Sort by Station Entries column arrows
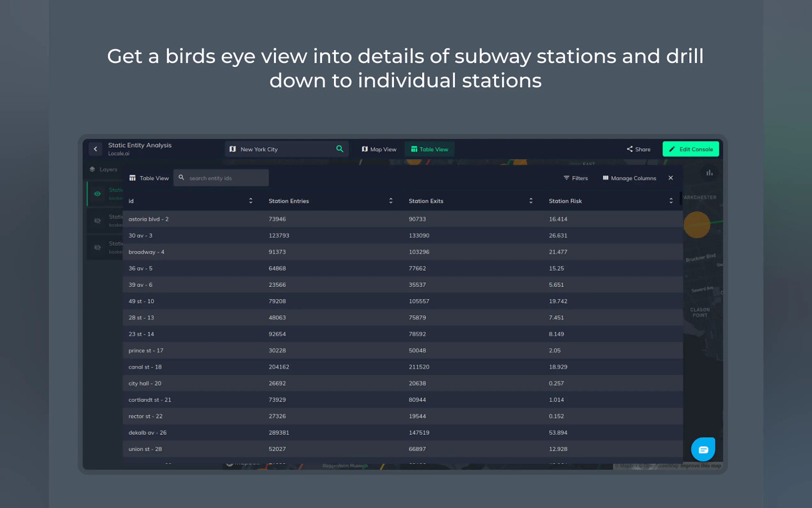 (x=391, y=201)
